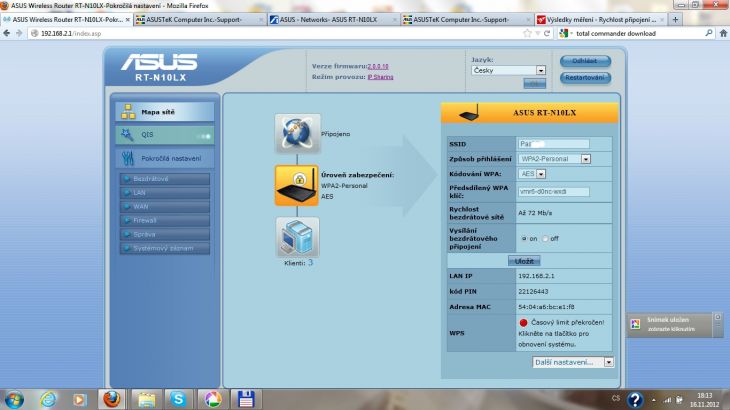
Task: Open the Firewall settings menu
Action: (165, 221)
